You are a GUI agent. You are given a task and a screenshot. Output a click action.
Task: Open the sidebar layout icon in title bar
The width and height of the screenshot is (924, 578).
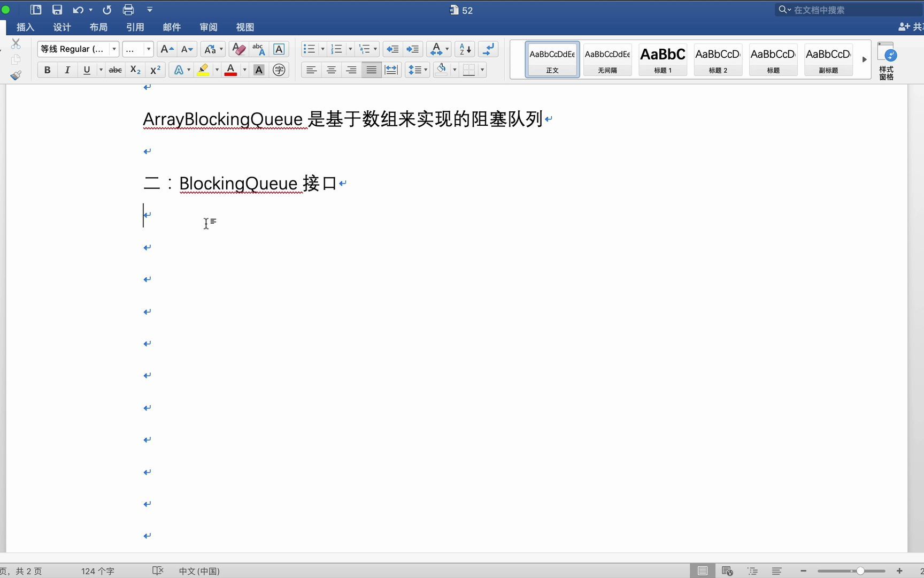(x=36, y=10)
